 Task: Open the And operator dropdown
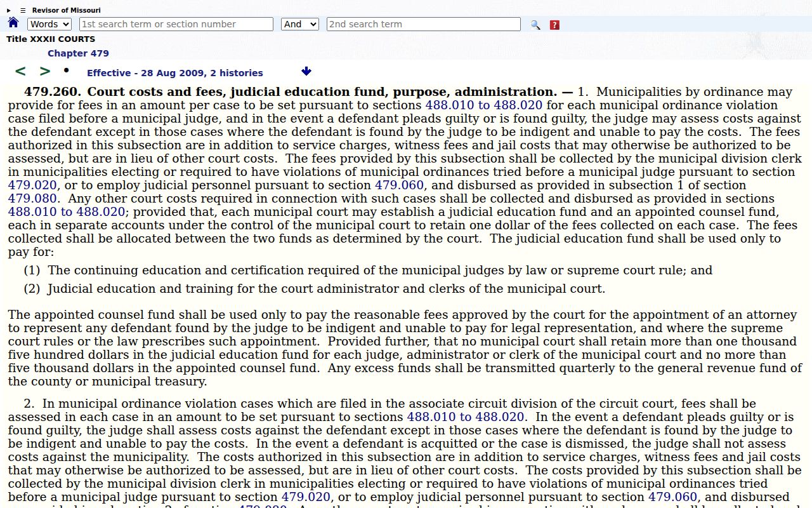[x=300, y=24]
